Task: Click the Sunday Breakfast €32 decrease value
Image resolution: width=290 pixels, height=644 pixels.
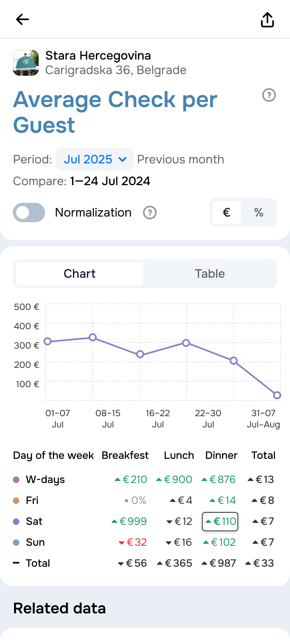Action: [x=133, y=543]
